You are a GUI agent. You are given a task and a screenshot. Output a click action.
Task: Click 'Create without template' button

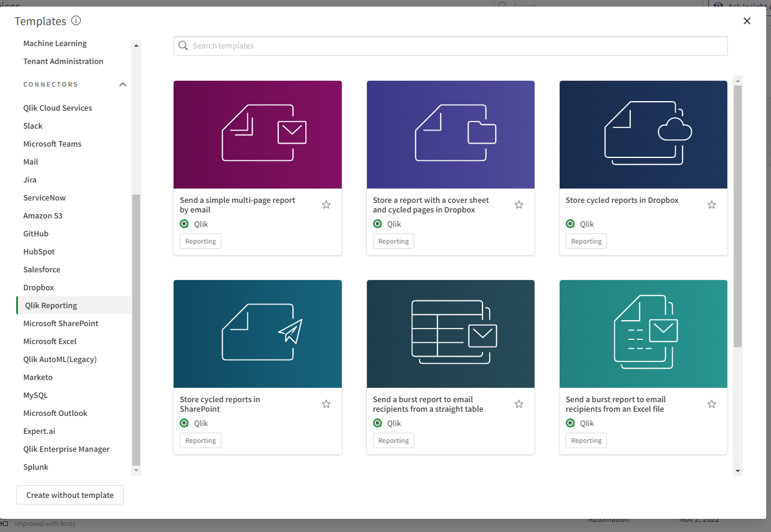[70, 495]
